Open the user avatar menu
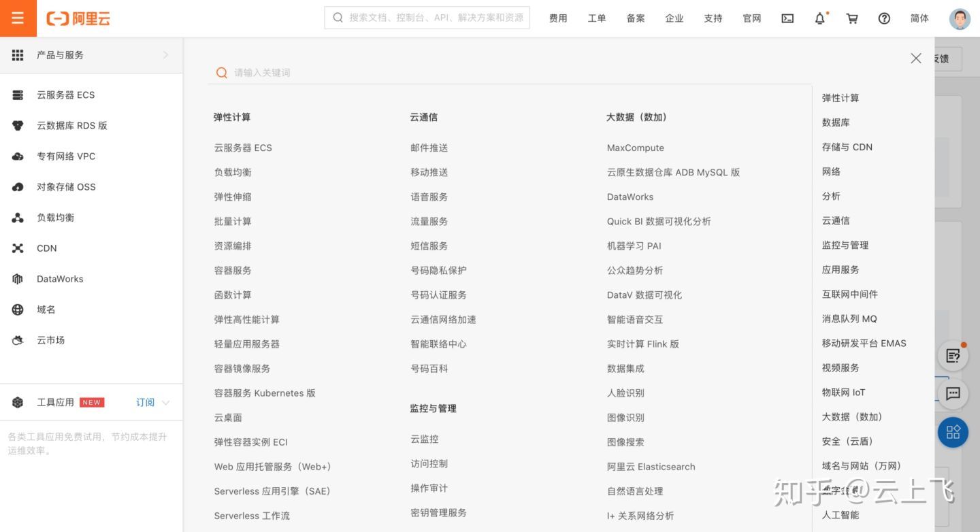 (x=960, y=18)
